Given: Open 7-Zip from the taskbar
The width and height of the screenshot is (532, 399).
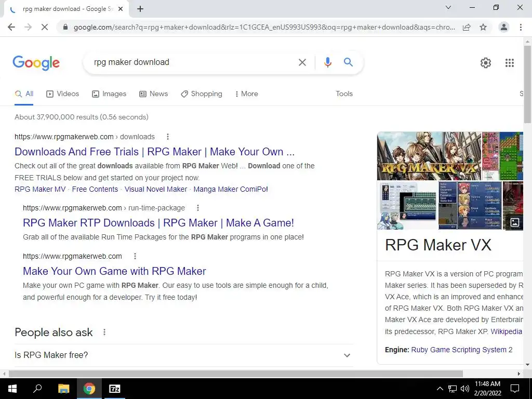Looking at the screenshot, I should (114, 389).
